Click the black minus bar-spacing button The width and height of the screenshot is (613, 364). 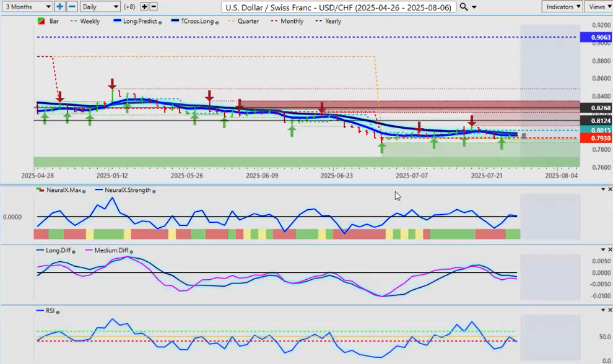pos(154,7)
